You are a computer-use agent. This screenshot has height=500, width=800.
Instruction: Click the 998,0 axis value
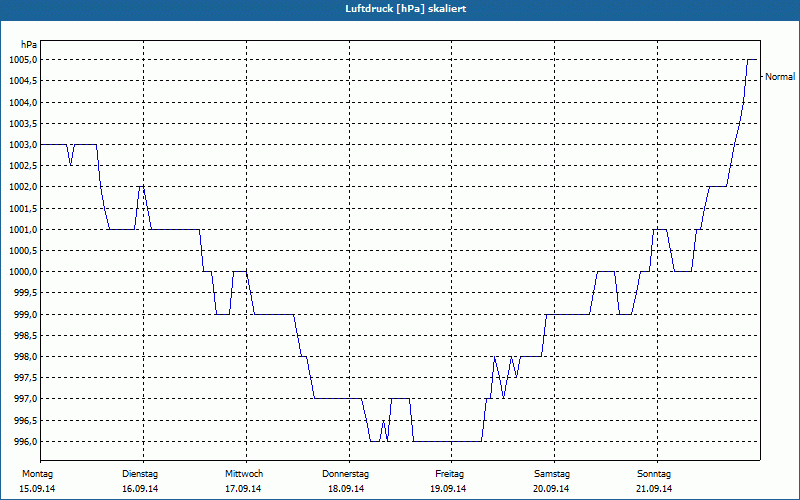(x=25, y=357)
